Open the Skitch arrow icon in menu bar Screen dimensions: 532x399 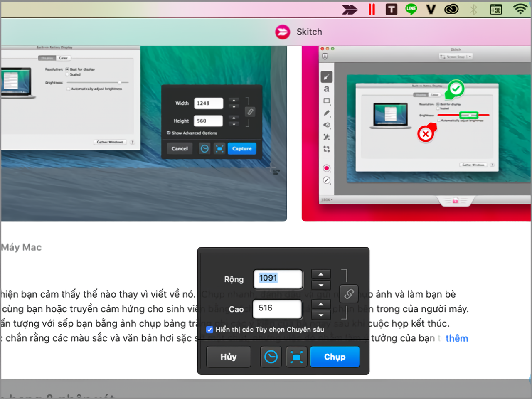click(350, 9)
